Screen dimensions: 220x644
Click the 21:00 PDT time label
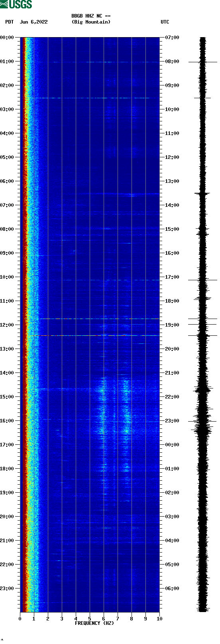[x=7, y=541]
